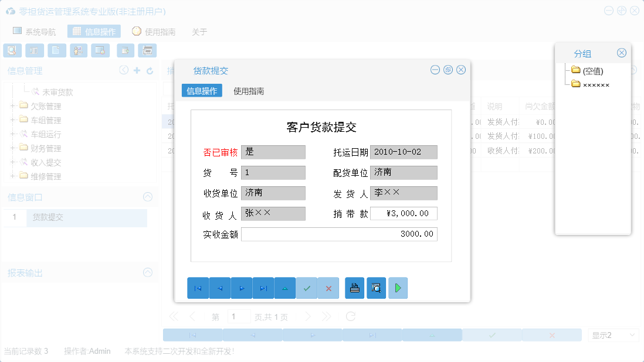644x362 pixels.
Task: Open the magnifier search icon on main toolbar
Action: click(12, 50)
